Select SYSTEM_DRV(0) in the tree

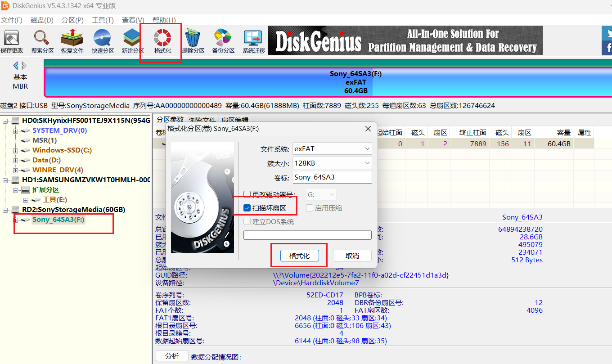(60, 130)
